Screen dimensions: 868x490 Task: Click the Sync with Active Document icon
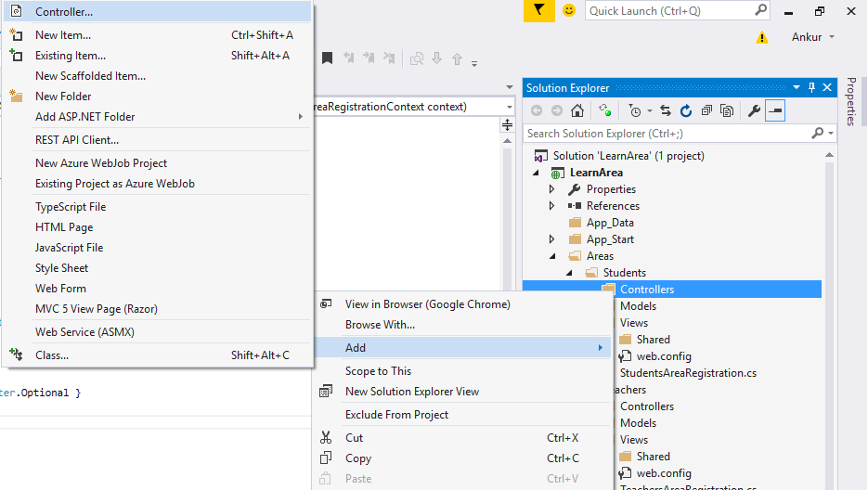(666, 110)
